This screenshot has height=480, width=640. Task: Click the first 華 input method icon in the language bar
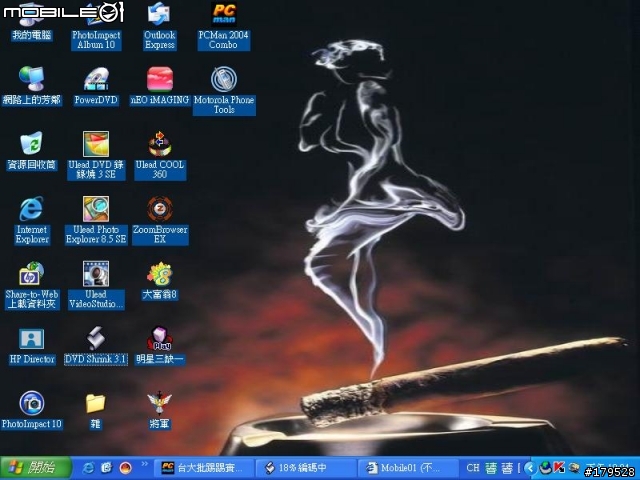(491, 468)
